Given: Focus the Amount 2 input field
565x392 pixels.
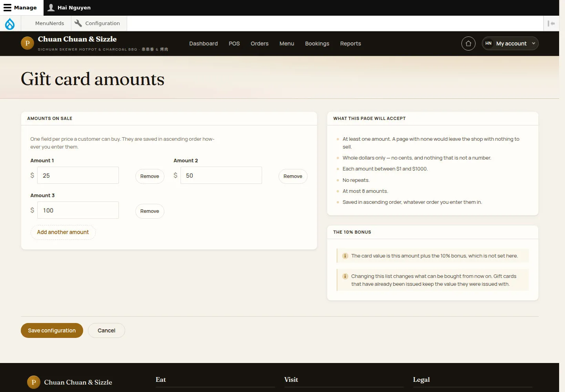Looking at the screenshot, I should pos(221,175).
